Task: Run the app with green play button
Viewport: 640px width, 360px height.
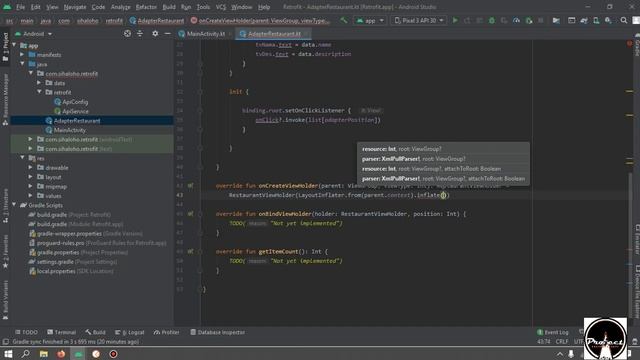Action: click(455, 20)
